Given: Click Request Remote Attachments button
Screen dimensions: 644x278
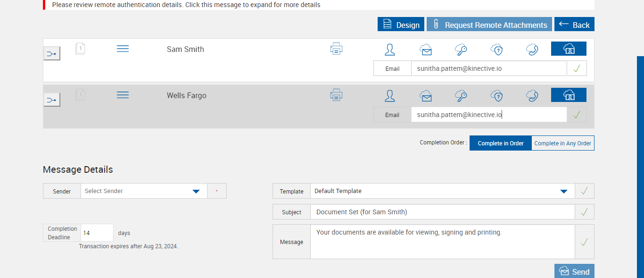Looking at the screenshot, I should point(489,25).
